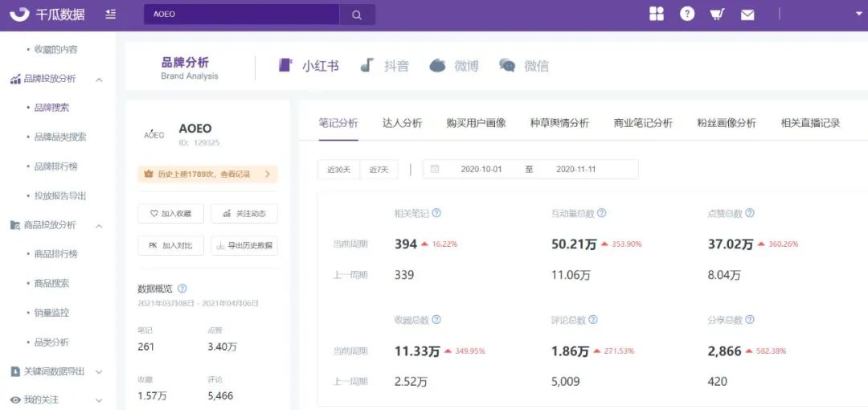This screenshot has width=868, height=410.
Task: Click the 50.21万 互动量 value
Action: (574, 244)
